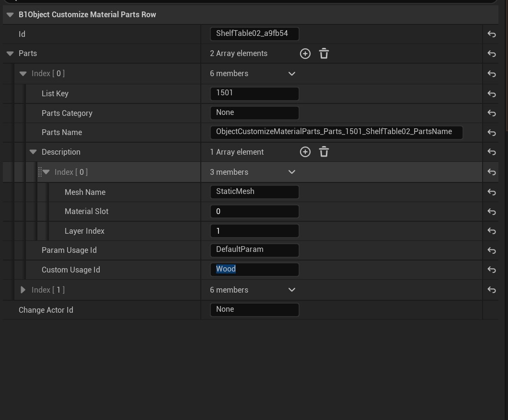Select the '1 Array element' text
The height and width of the screenshot is (420, 508).
[237, 152]
